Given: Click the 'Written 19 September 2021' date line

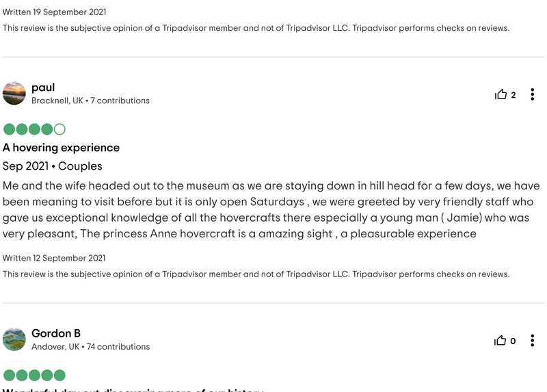Looking at the screenshot, I should 55,12.
